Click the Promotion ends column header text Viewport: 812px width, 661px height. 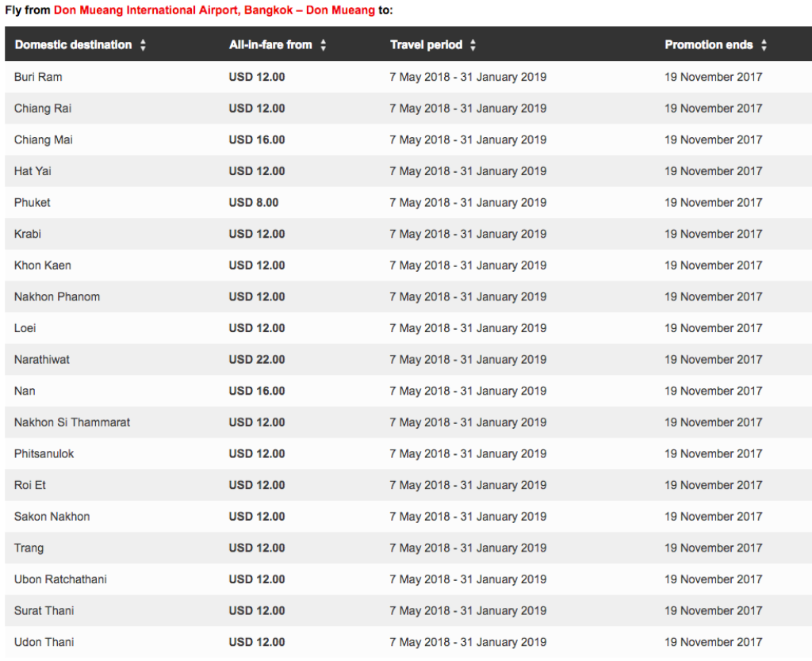(x=708, y=45)
